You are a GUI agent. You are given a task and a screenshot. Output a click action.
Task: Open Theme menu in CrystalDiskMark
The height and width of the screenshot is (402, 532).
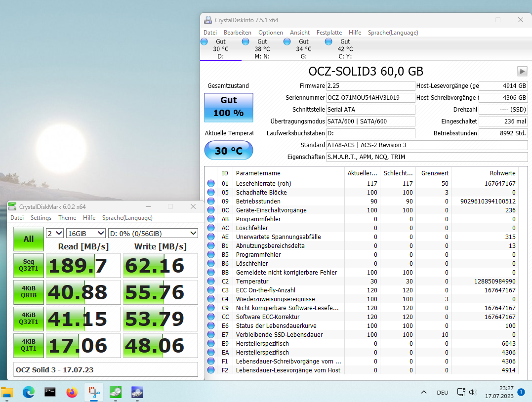point(67,218)
